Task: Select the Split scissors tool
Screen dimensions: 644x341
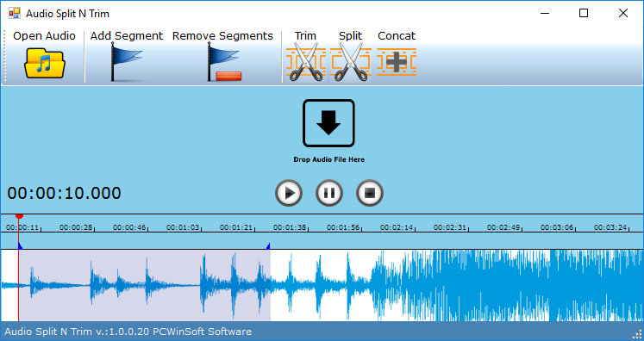Action: coord(350,62)
